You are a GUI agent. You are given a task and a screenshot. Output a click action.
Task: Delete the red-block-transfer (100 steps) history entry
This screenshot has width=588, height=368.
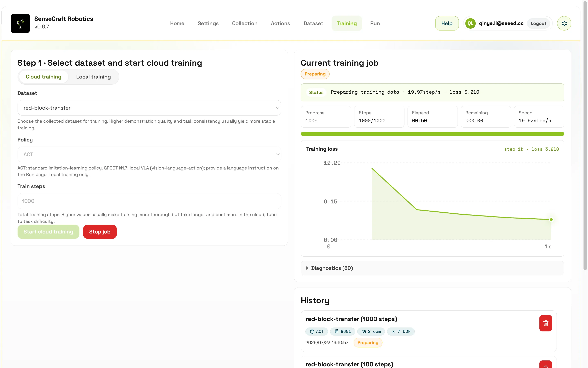pyautogui.click(x=546, y=364)
